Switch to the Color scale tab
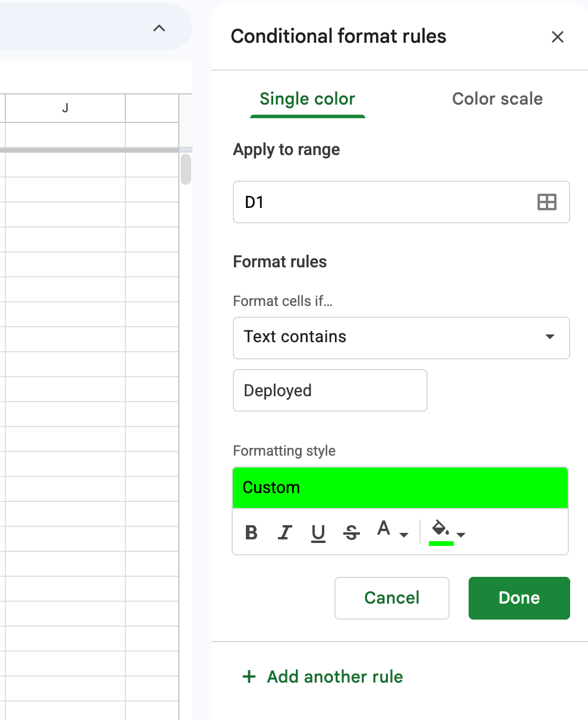 497,99
